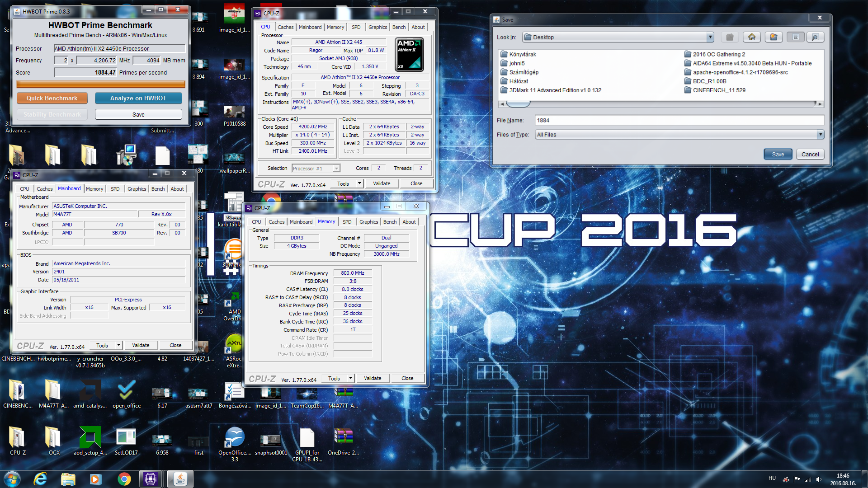
Task: Select the SetLOD17 desktop icon
Action: click(126, 441)
